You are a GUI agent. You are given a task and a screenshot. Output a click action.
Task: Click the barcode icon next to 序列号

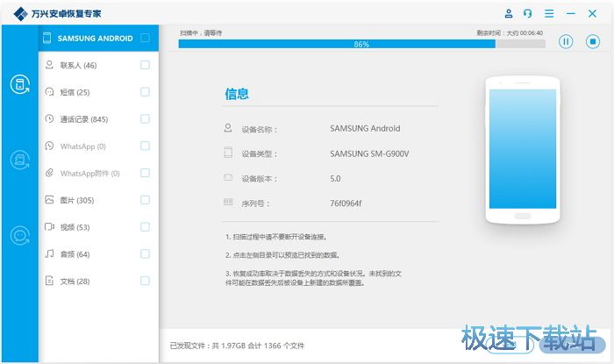tap(228, 202)
